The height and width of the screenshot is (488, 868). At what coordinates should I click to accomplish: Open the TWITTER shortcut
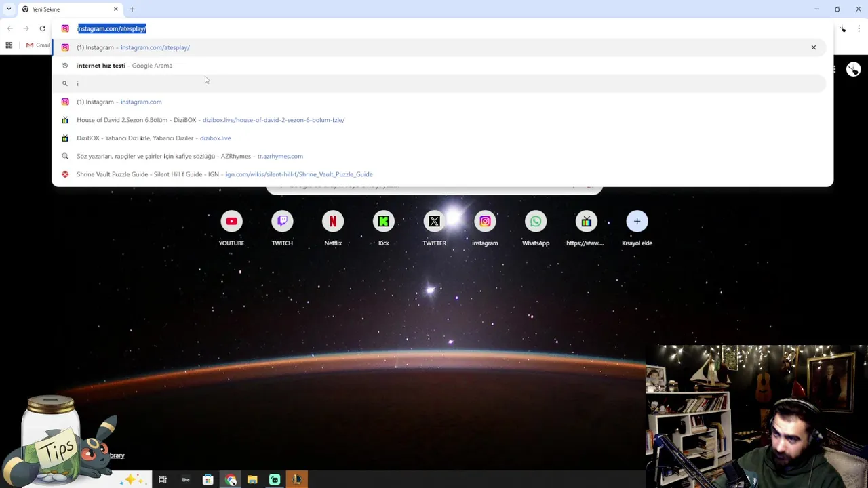coord(434,228)
